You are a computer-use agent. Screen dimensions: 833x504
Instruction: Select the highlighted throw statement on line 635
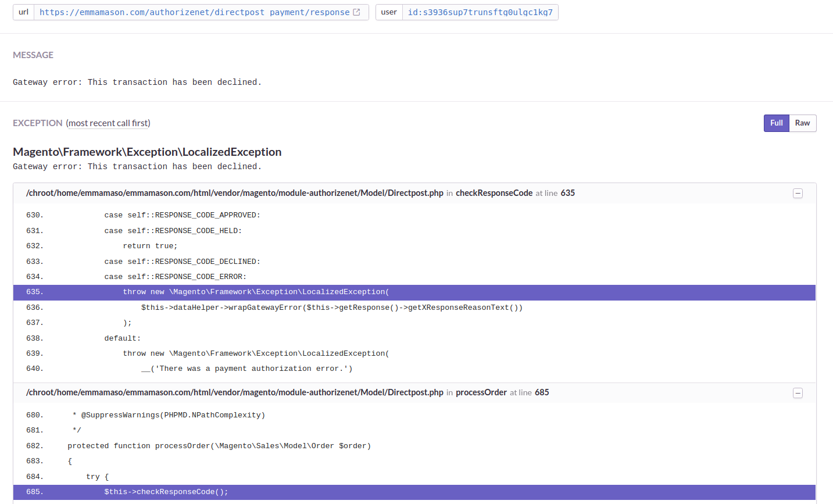tap(255, 292)
